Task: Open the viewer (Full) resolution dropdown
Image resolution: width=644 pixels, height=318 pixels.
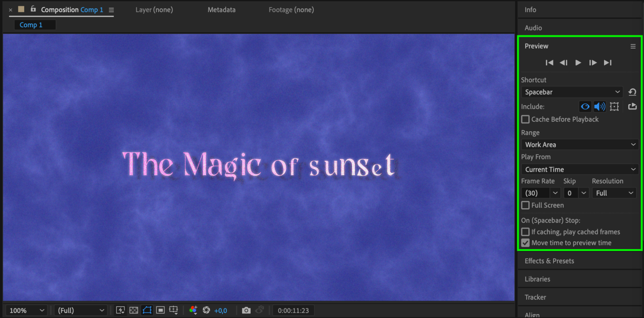Action: pyautogui.click(x=81, y=311)
